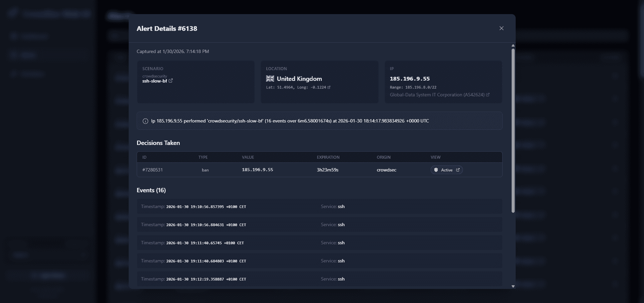Click the modal's vertical scrollbar thumb

pyautogui.click(x=513, y=131)
